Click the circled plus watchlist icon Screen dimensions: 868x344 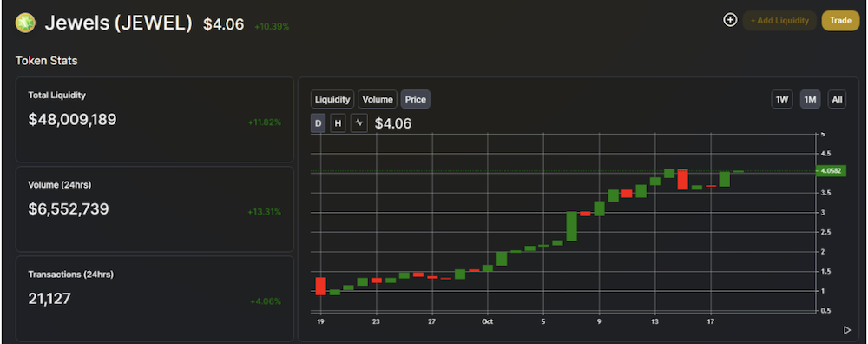click(730, 21)
